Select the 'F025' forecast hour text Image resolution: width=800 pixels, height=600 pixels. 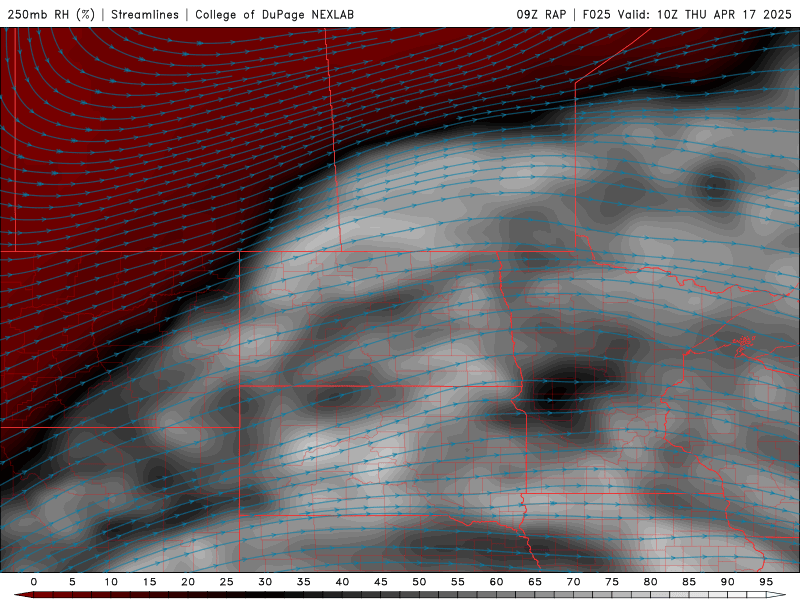596,14
